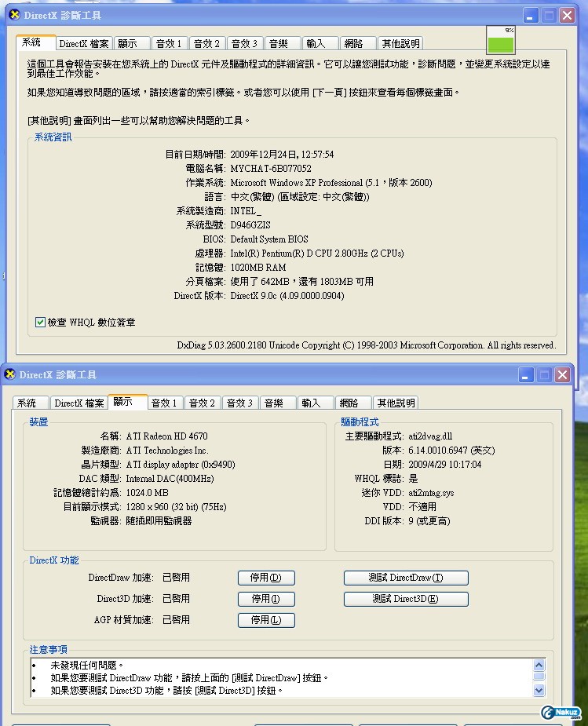Select the 音效 2 tab in upper window
Viewport: 588px width, 726px height.
click(x=207, y=43)
